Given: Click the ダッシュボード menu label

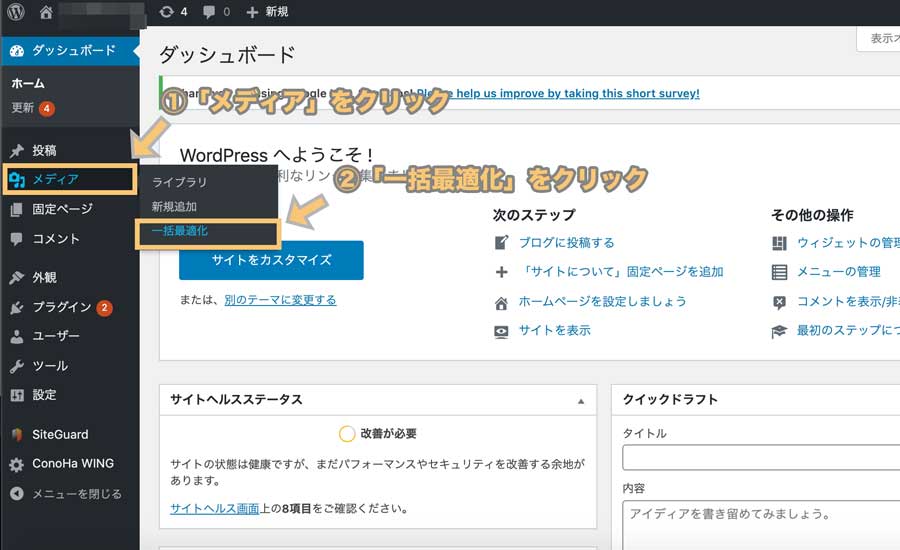Looking at the screenshot, I should click(x=73, y=51).
